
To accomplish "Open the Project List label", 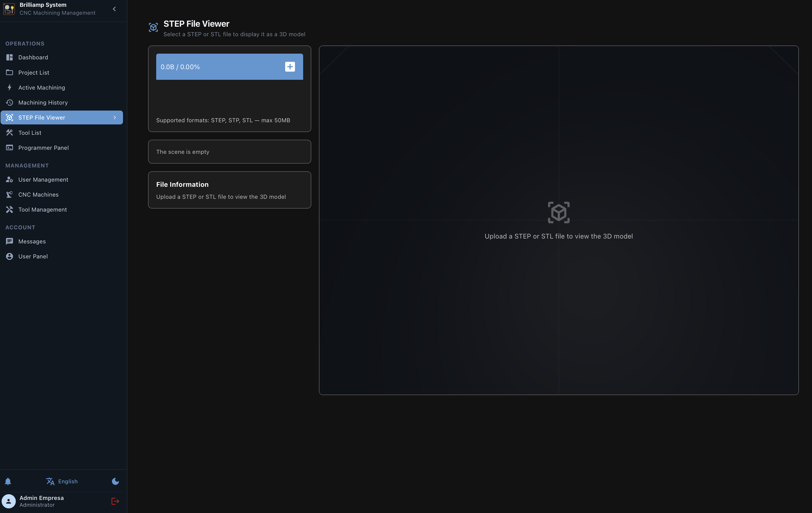I will (x=34, y=72).
